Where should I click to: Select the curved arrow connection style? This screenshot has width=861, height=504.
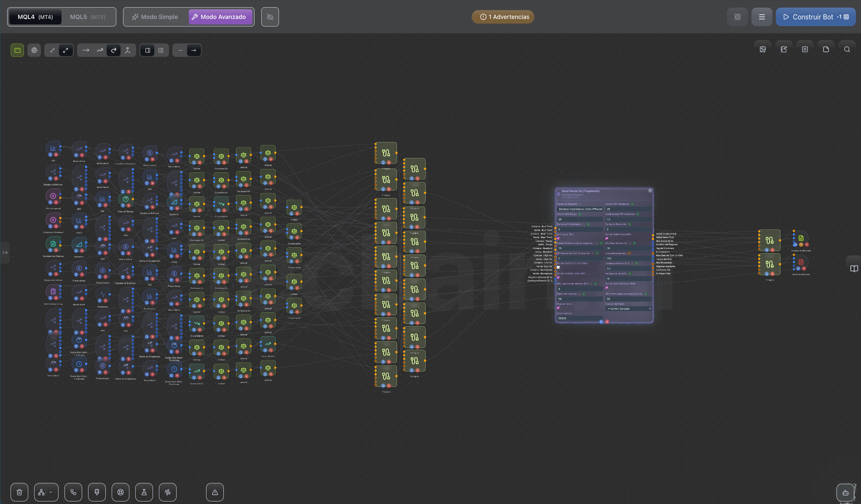(x=114, y=50)
